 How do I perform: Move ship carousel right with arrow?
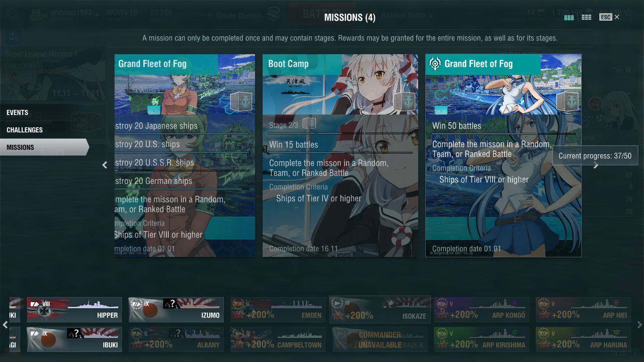[x=639, y=325]
